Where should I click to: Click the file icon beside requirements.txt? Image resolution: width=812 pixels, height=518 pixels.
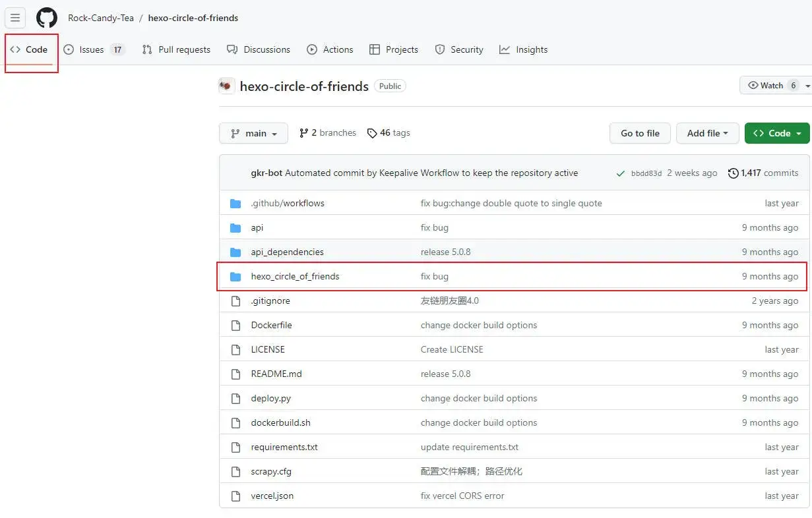235,447
